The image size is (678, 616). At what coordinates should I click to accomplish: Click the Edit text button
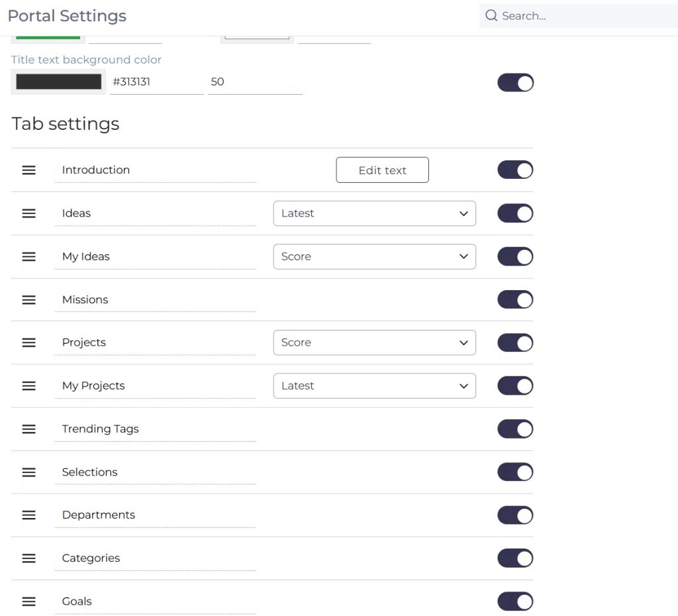(x=382, y=170)
